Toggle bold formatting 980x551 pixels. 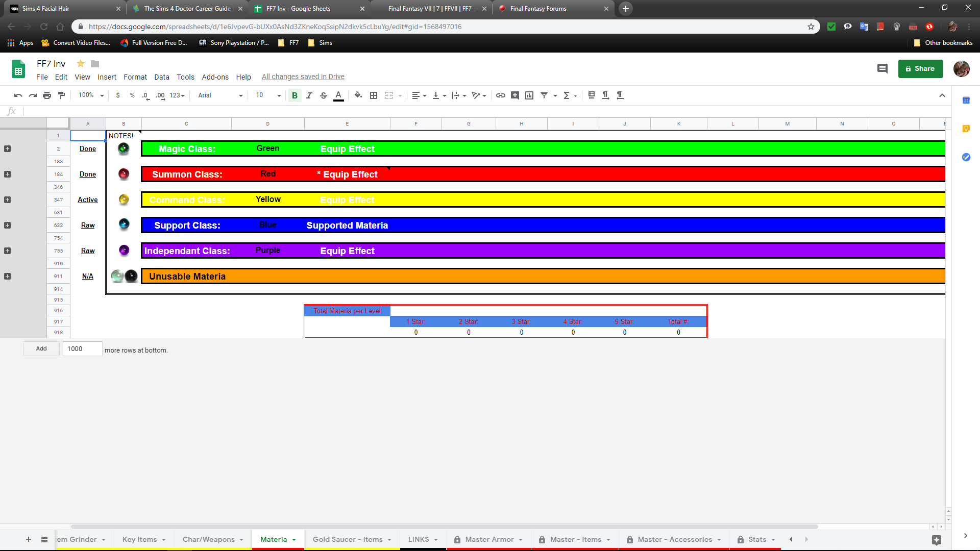(295, 95)
